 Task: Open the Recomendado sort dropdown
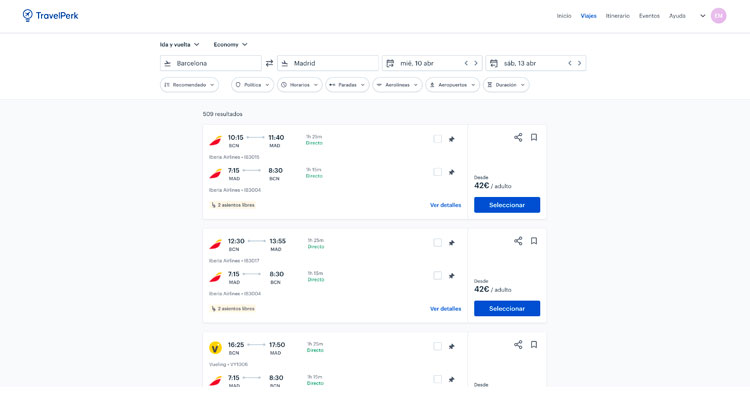[189, 85]
